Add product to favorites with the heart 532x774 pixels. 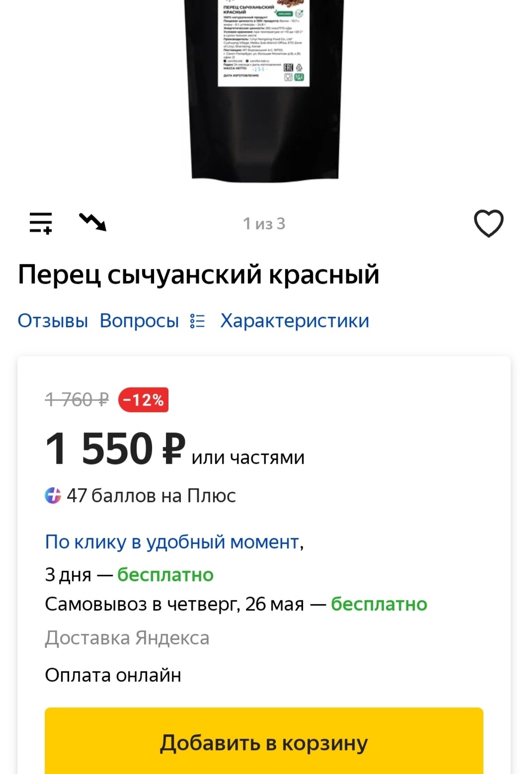488,223
